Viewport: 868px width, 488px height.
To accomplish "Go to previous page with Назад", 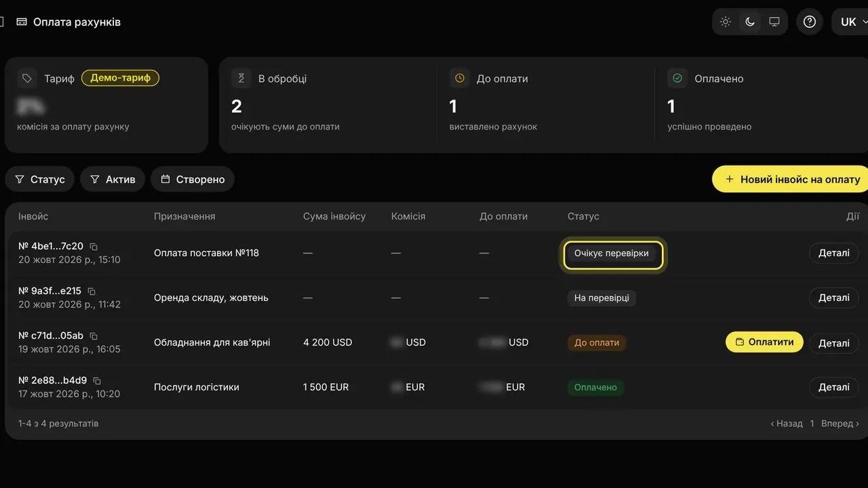I will 787,424.
